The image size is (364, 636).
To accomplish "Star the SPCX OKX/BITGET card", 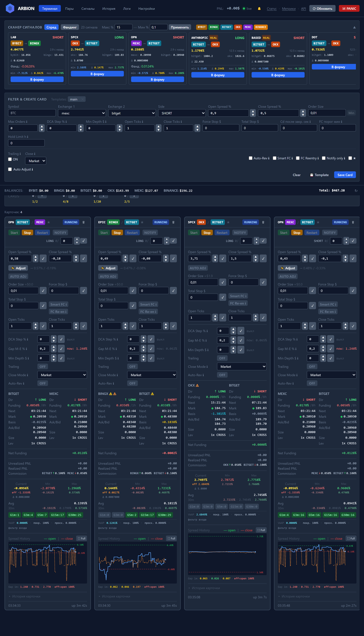I will (228, 222).
